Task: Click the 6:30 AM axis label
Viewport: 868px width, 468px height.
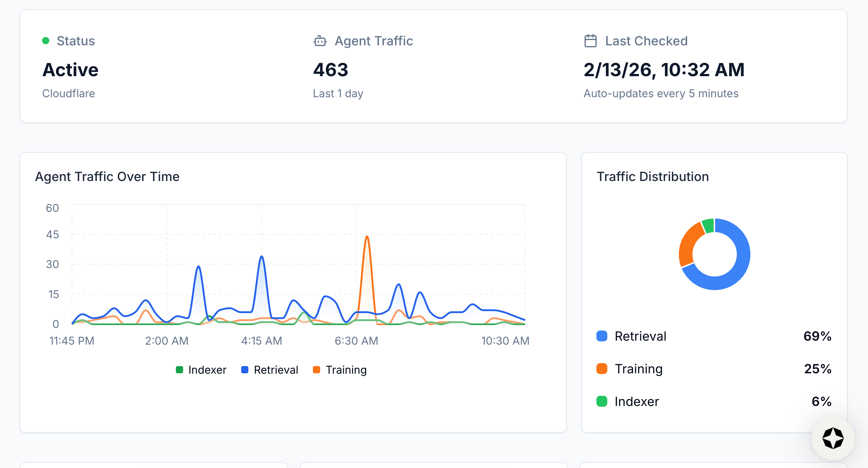Action: (356, 341)
